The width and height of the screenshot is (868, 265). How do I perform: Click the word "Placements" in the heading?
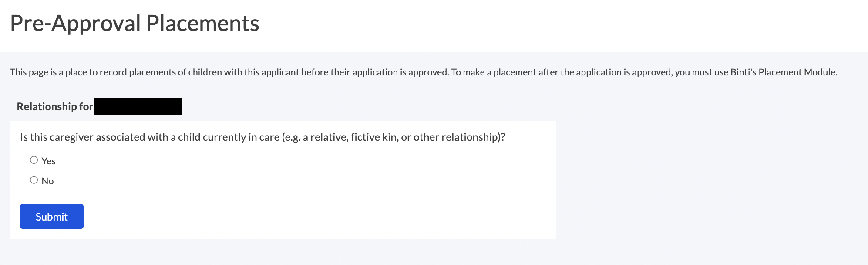(203, 23)
